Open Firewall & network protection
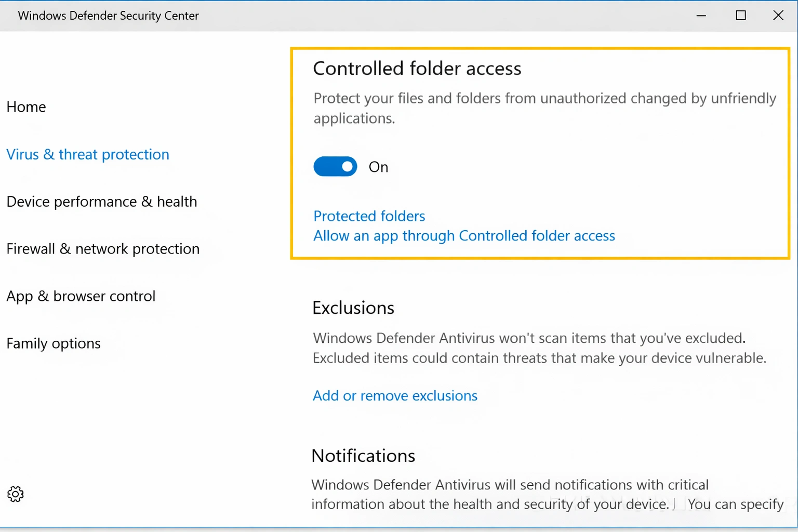The image size is (798, 532). (102, 248)
